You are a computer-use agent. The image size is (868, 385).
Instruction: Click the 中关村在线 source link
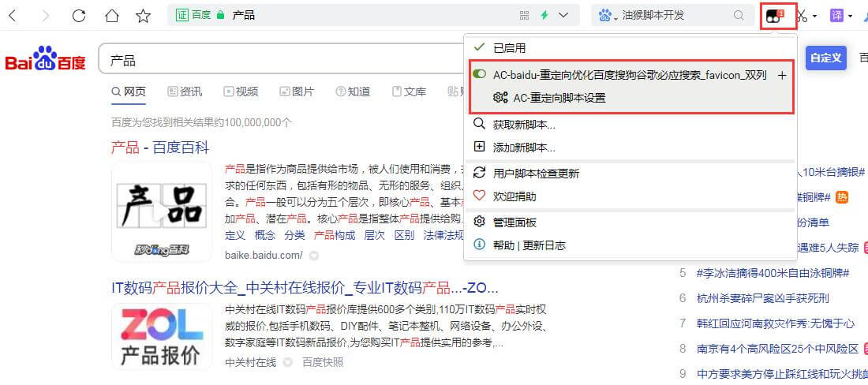coord(251,362)
